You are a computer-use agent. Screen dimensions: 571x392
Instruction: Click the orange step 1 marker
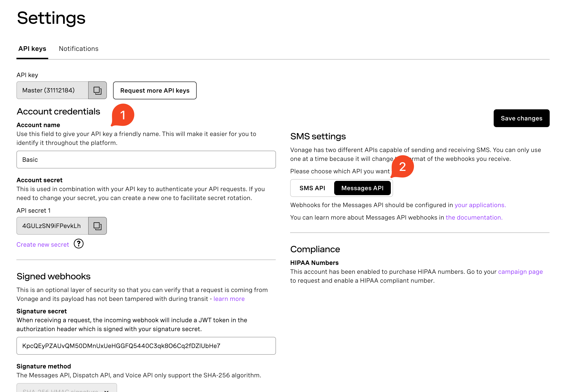(x=123, y=115)
